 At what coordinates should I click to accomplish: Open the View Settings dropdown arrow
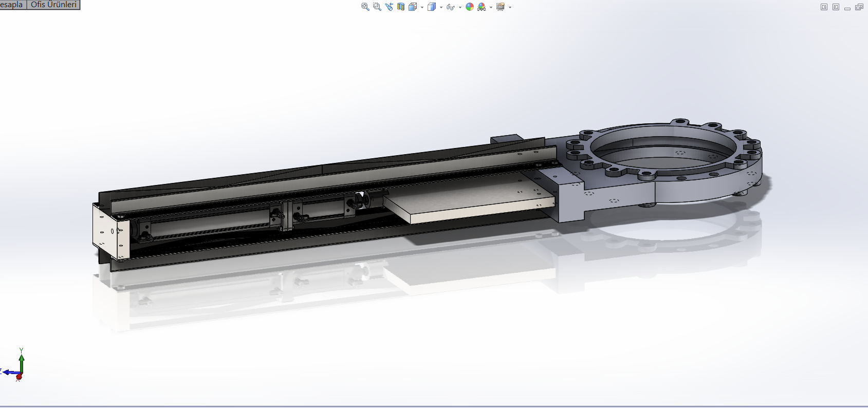click(510, 7)
